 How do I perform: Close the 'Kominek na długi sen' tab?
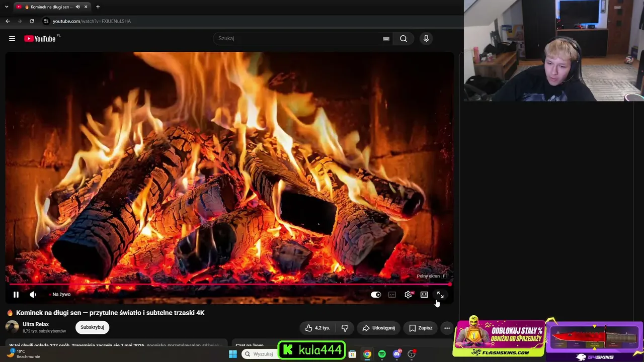tap(86, 7)
